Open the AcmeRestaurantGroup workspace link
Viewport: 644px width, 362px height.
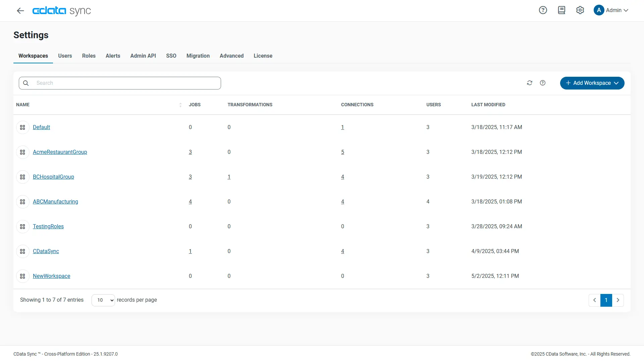pos(60,152)
